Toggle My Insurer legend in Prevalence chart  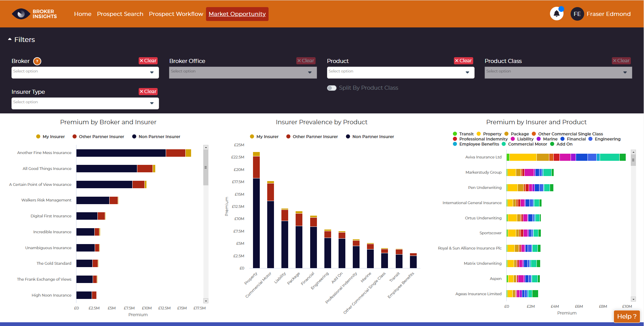click(x=264, y=136)
